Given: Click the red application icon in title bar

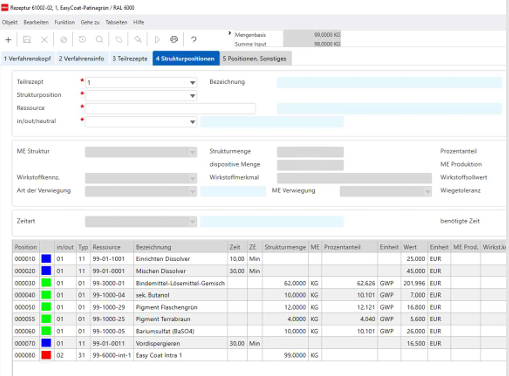Looking at the screenshot, I should 5,8.
